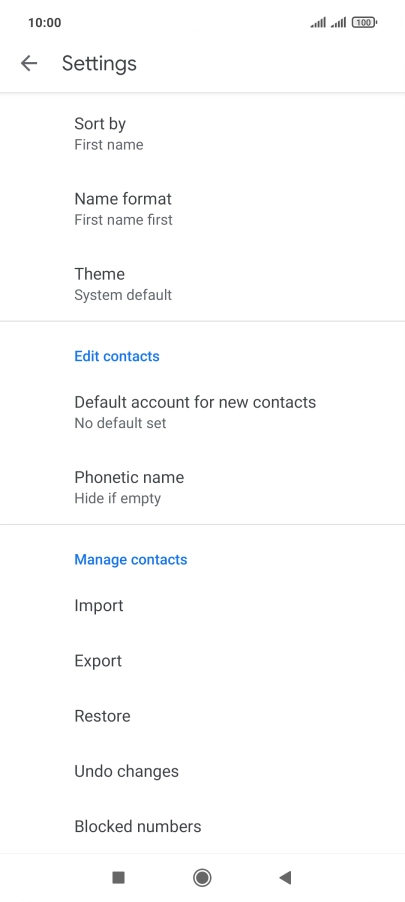Change the Name format setting

tap(202, 209)
